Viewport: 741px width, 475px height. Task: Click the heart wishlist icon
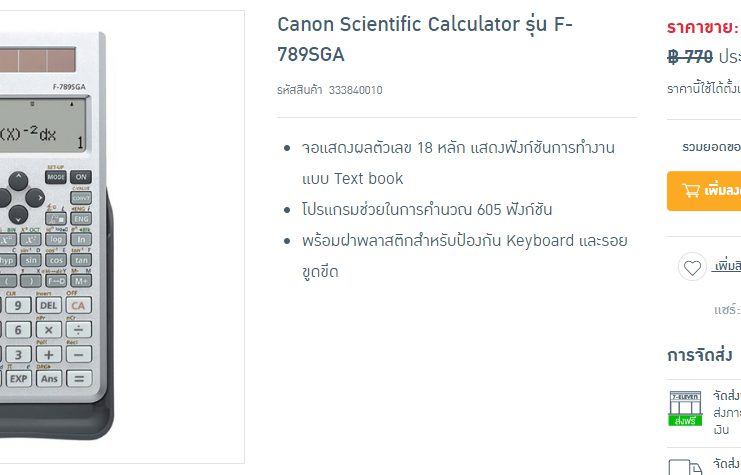point(691,267)
